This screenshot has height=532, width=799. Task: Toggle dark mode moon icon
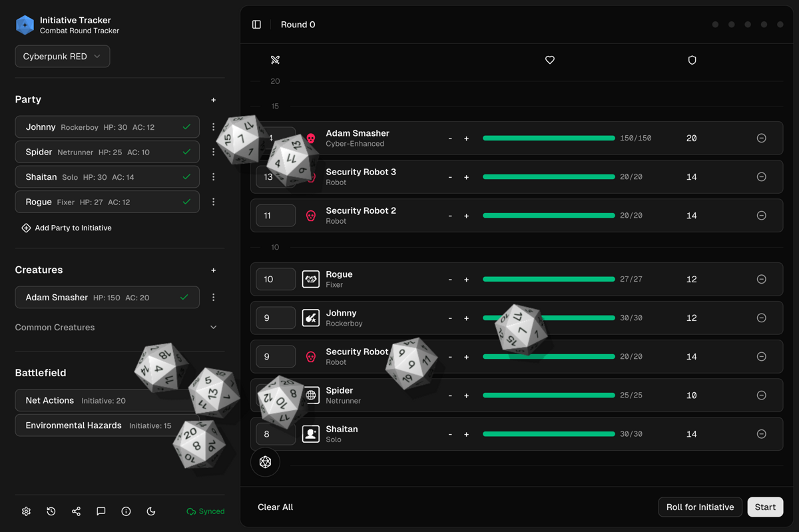151,511
